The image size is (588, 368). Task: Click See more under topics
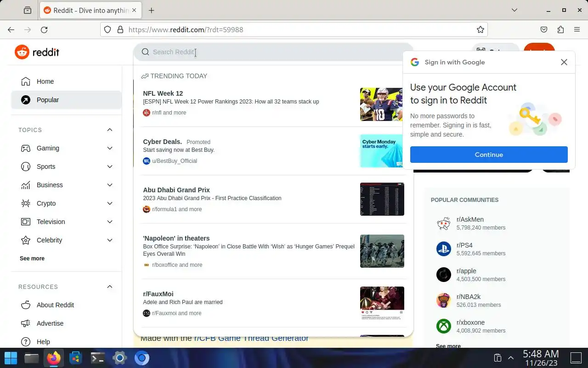pyautogui.click(x=32, y=259)
